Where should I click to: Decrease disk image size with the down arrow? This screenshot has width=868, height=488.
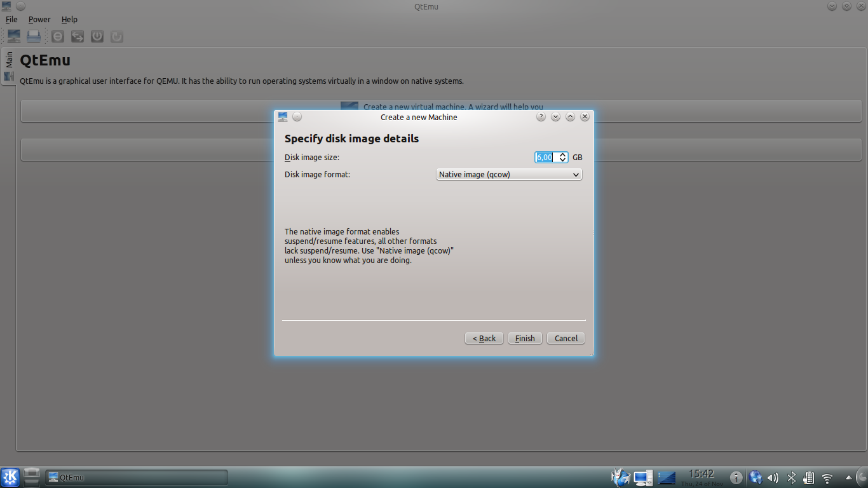(562, 159)
